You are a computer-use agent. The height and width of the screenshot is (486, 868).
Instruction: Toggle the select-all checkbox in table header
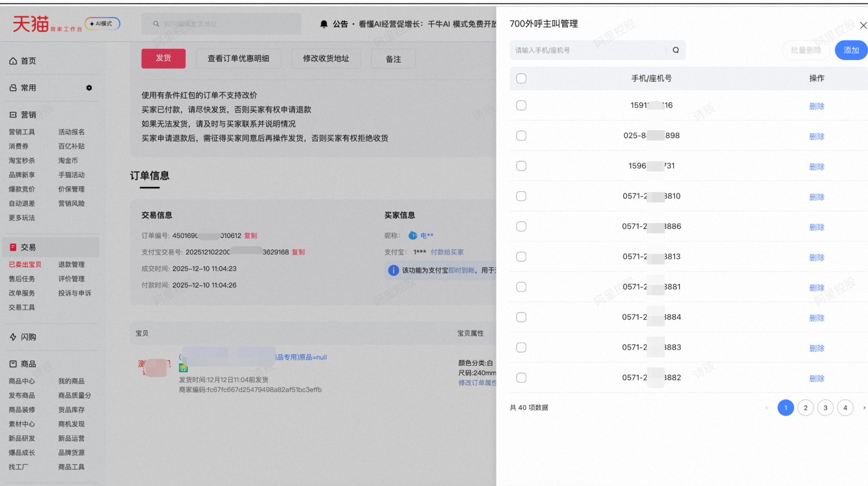pyautogui.click(x=521, y=78)
